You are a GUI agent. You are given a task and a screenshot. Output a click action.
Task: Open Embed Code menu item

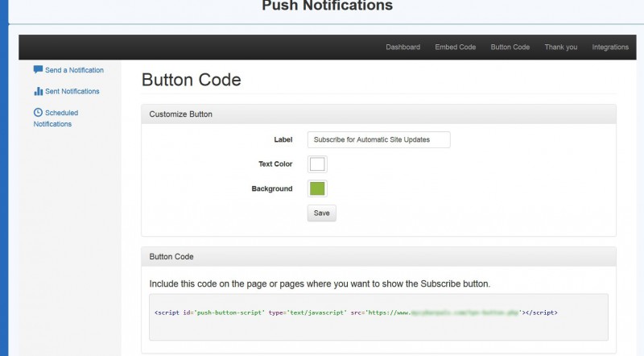456,47
